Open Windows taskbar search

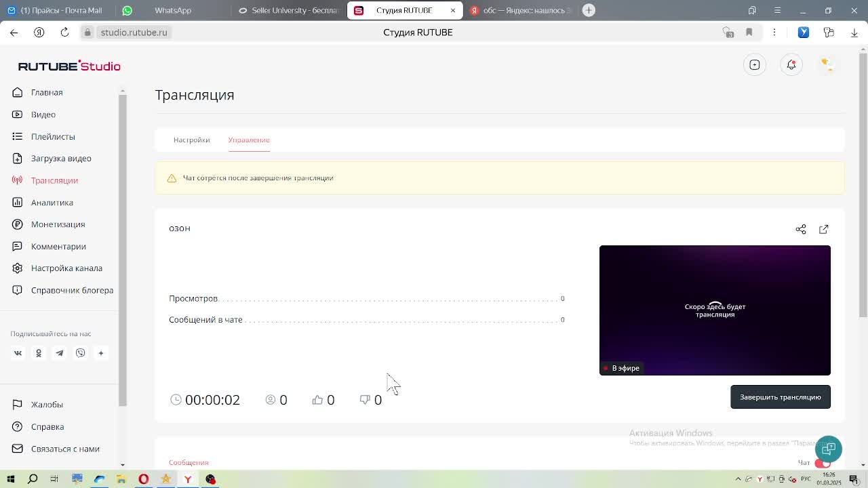33,479
